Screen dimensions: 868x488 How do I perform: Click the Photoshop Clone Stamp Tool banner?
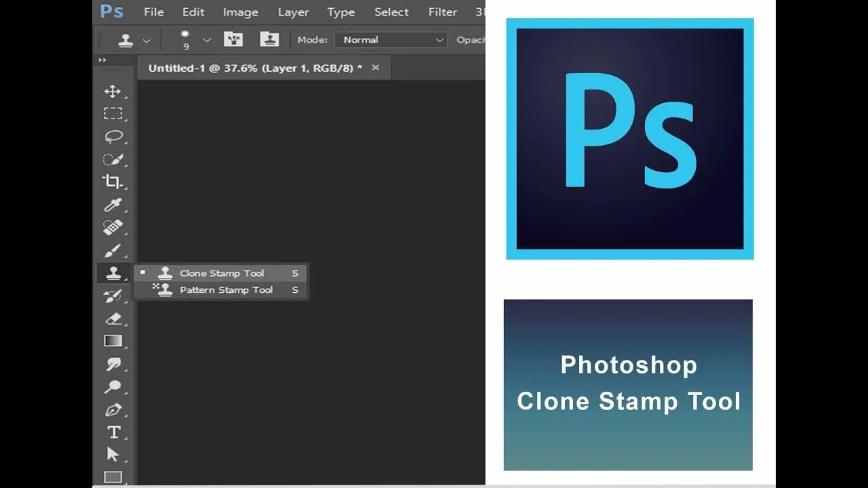(x=628, y=384)
